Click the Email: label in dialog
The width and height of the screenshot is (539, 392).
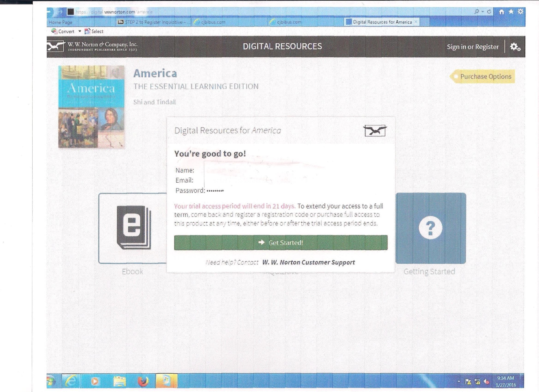click(x=184, y=180)
